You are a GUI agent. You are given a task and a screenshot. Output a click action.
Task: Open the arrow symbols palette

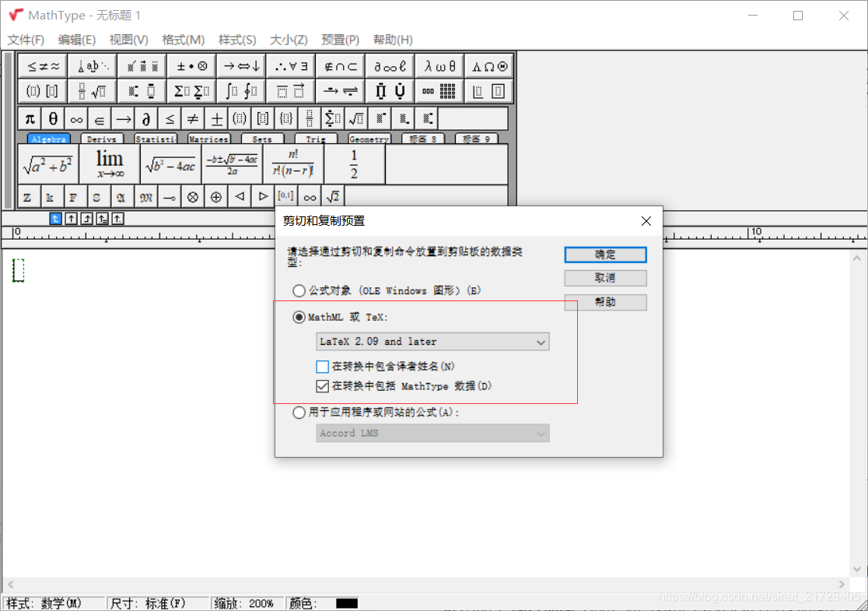coord(241,66)
